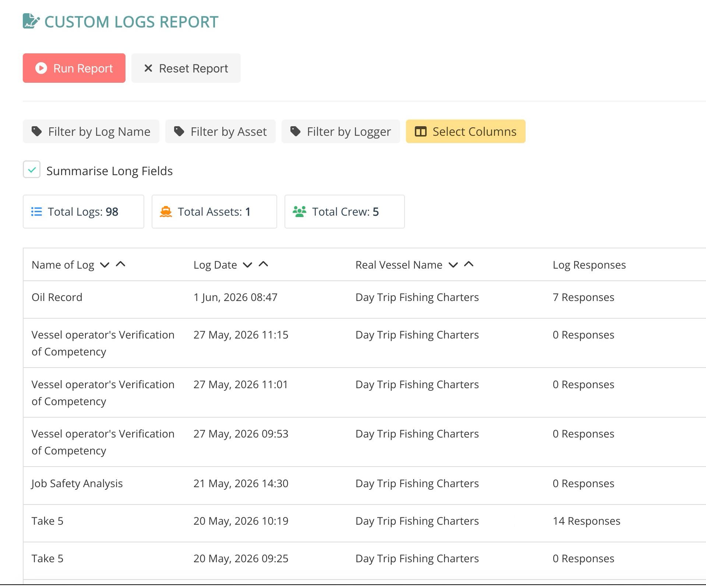Click the X icon in Reset Report
This screenshot has width=706, height=588.
click(148, 68)
